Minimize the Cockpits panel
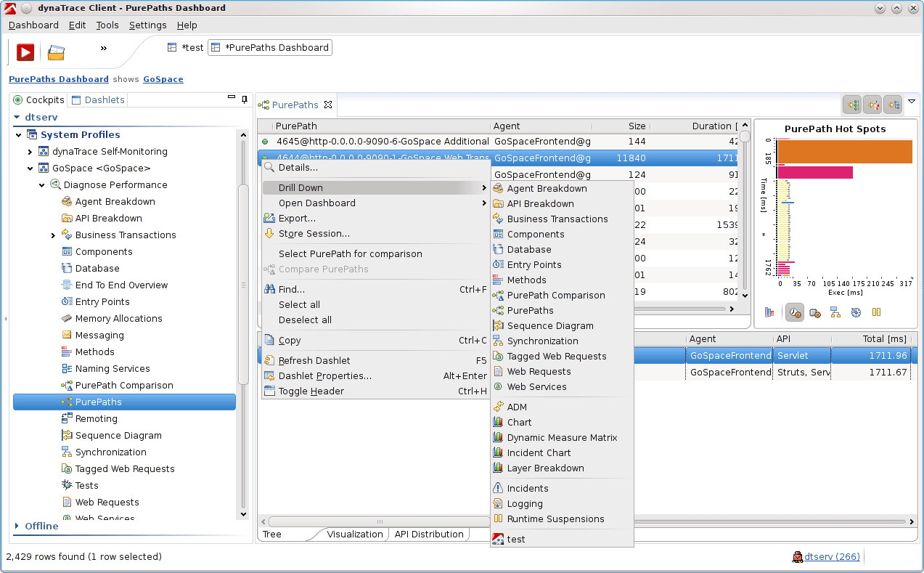924x573 pixels. click(232, 97)
